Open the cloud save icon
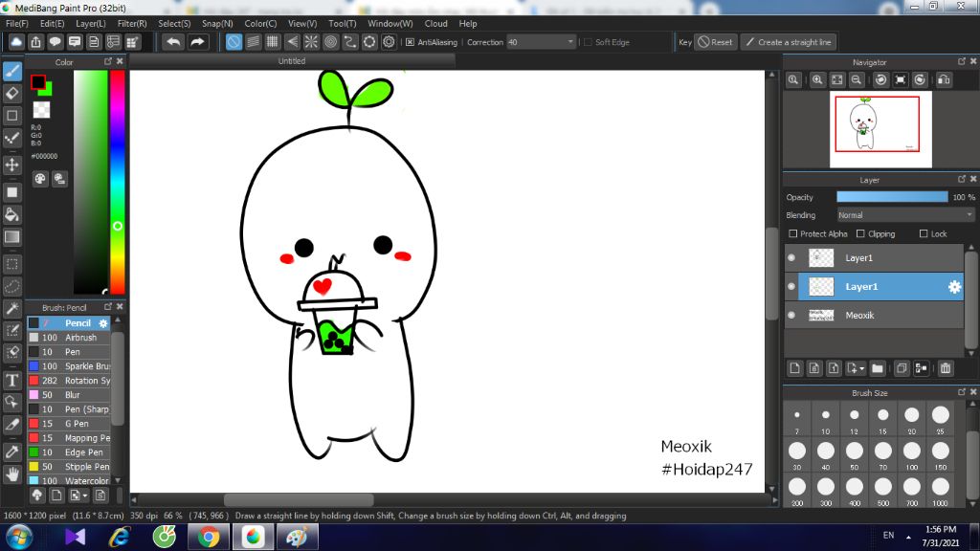 point(16,42)
